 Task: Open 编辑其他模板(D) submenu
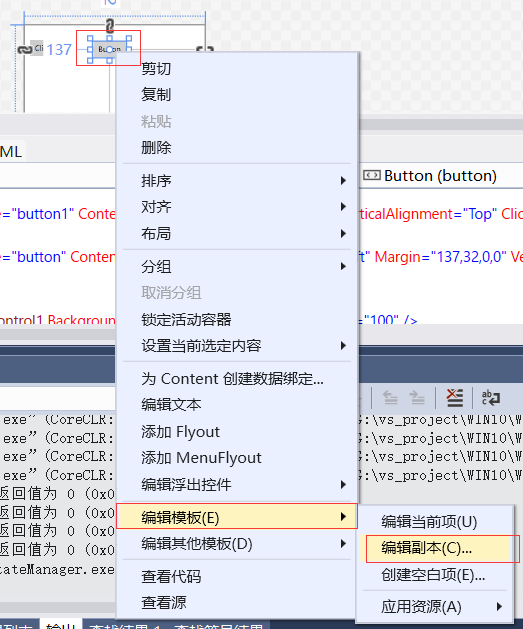[x=237, y=544]
